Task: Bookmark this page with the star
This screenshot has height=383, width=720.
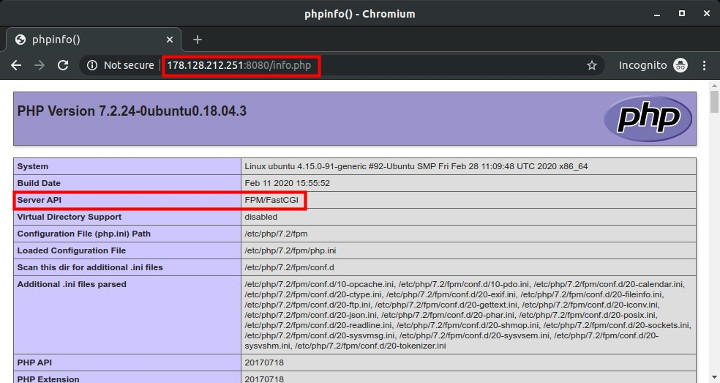Action: [x=592, y=65]
